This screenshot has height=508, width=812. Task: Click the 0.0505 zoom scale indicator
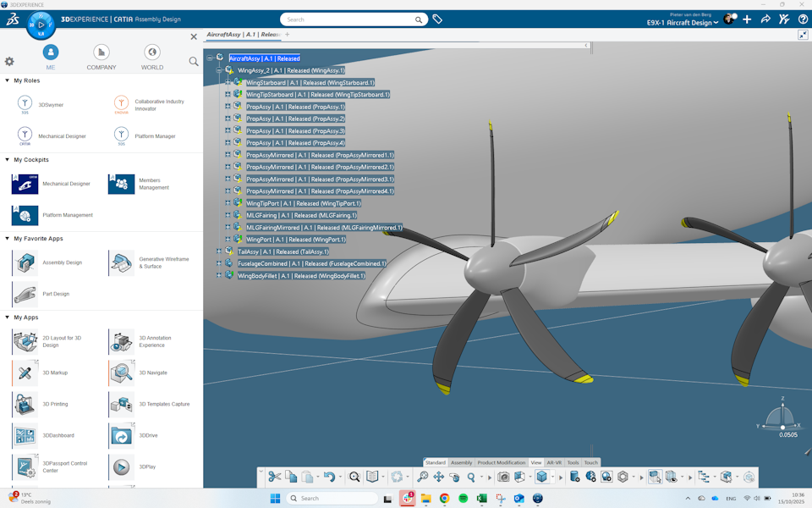pyautogui.click(x=787, y=434)
